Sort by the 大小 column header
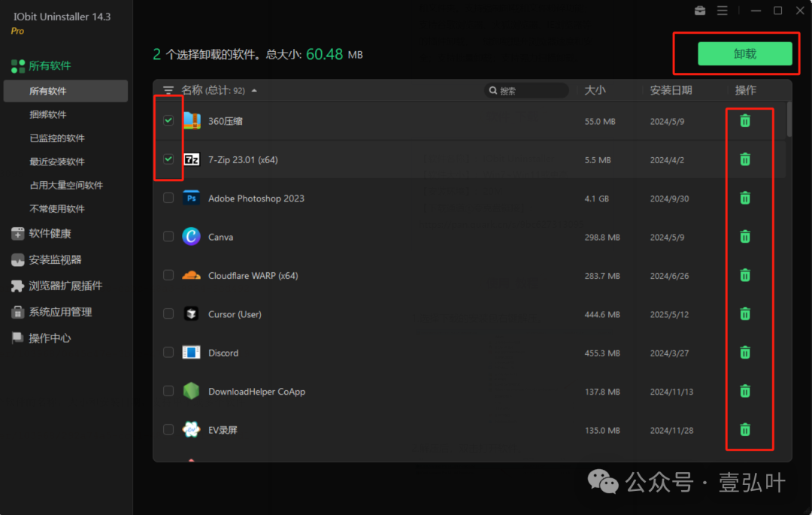 pyautogui.click(x=595, y=90)
